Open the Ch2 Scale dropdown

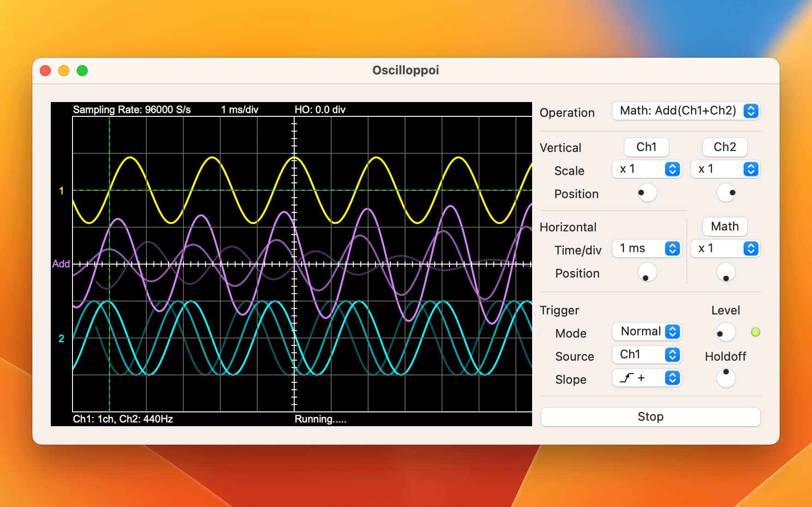[x=725, y=169]
